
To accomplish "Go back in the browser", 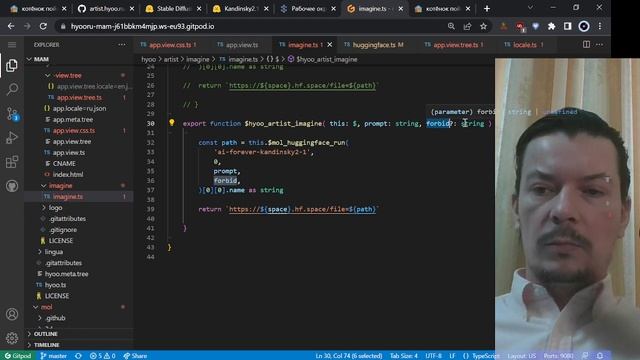I will click(11, 26).
